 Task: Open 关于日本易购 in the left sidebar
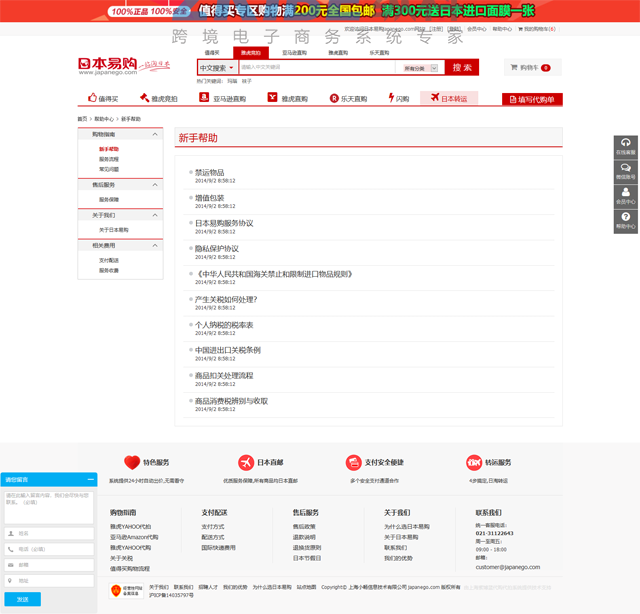tap(114, 230)
